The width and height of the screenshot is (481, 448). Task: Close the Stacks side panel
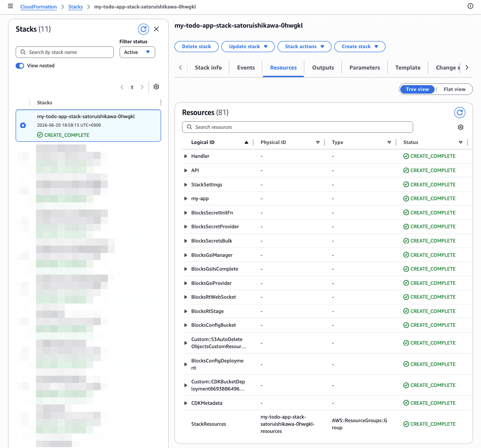(x=157, y=29)
